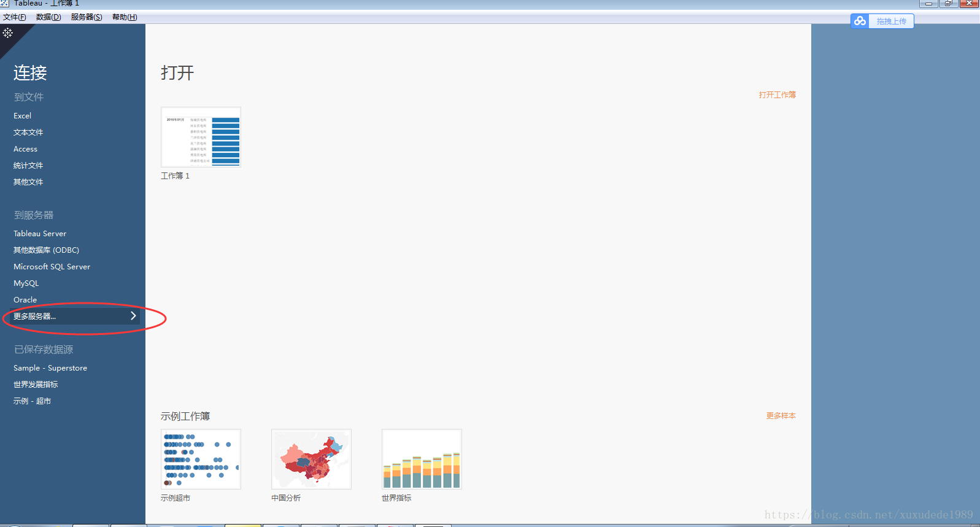This screenshot has width=980, height=527.
Task: Open the 服务器(S) menu
Action: (x=87, y=17)
